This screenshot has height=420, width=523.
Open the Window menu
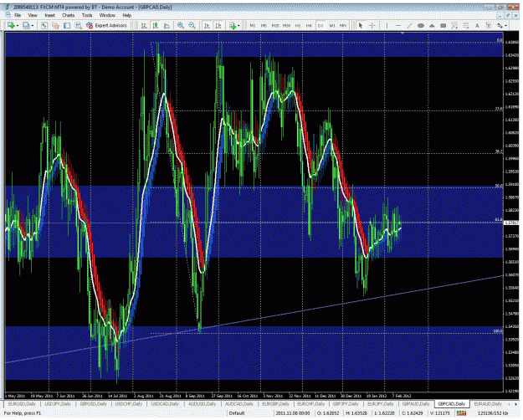point(107,15)
